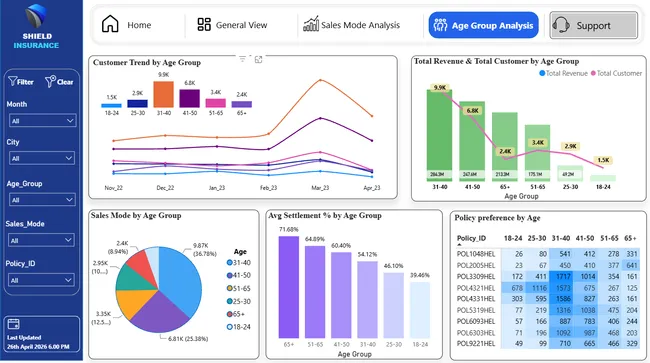The image size is (650, 363).
Task: Click the 18-24 legend marker in pie chart
Action: pyautogui.click(x=229, y=327)
